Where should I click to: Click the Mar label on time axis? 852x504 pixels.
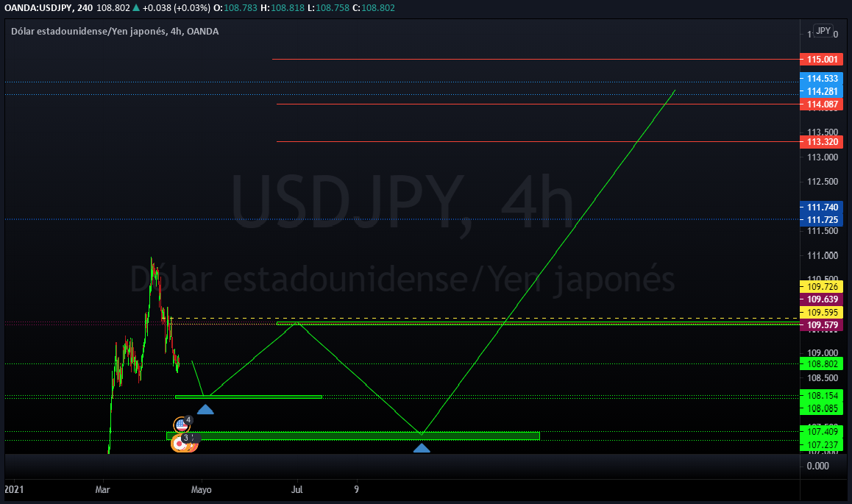tap(103, 490)
